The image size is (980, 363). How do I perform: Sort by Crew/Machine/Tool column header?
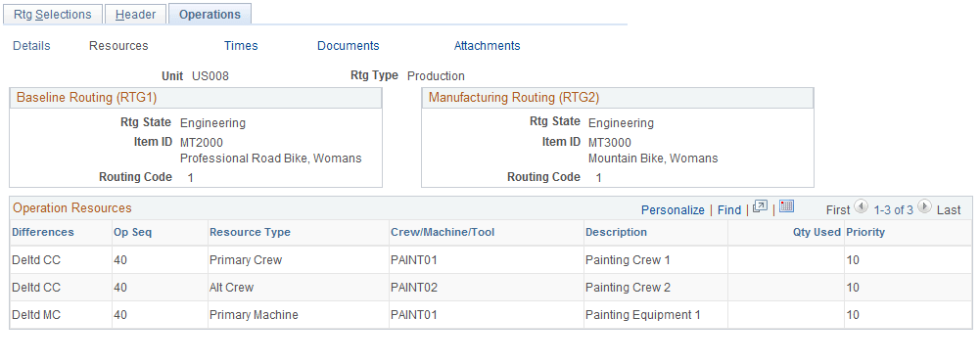443,232
